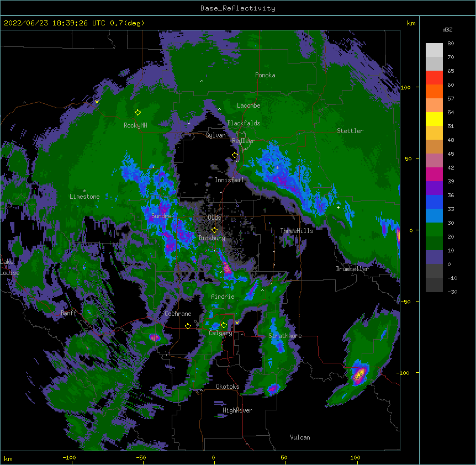Click the Innisfail city label
This screenshot has width=476, height=465.
click(229, 180)
